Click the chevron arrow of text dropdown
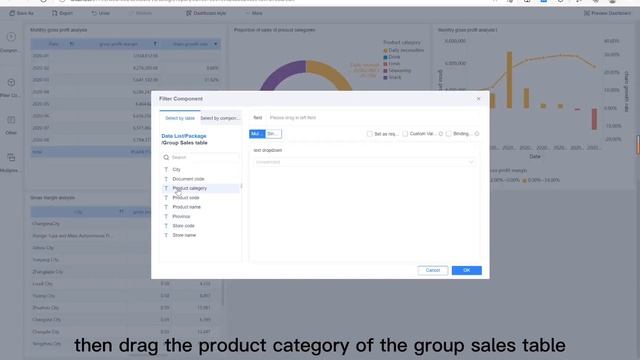Screen dimensions: 640x360 pos(471,162)
